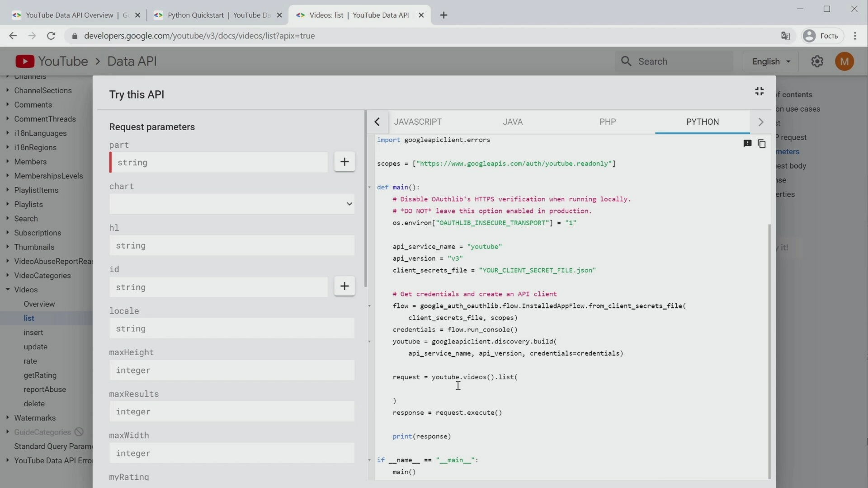Focus the maxWidth integer input field

[x=232, y=453]
